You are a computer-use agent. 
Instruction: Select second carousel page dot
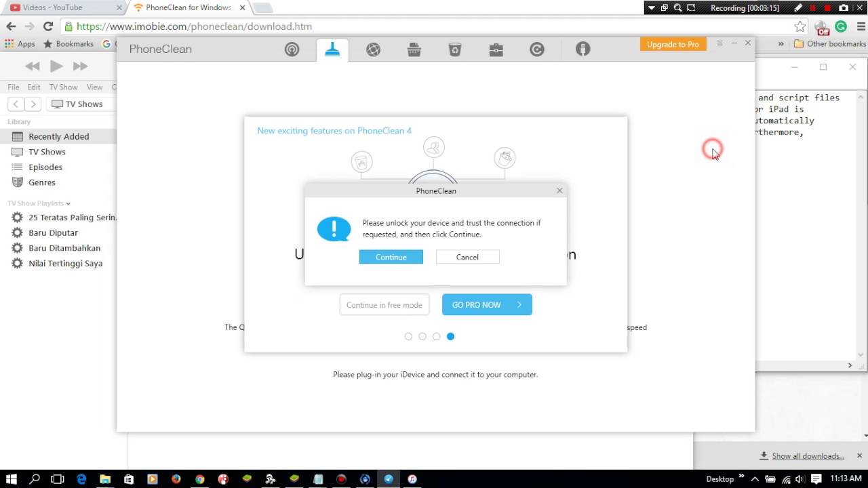(x=422, y=336)
